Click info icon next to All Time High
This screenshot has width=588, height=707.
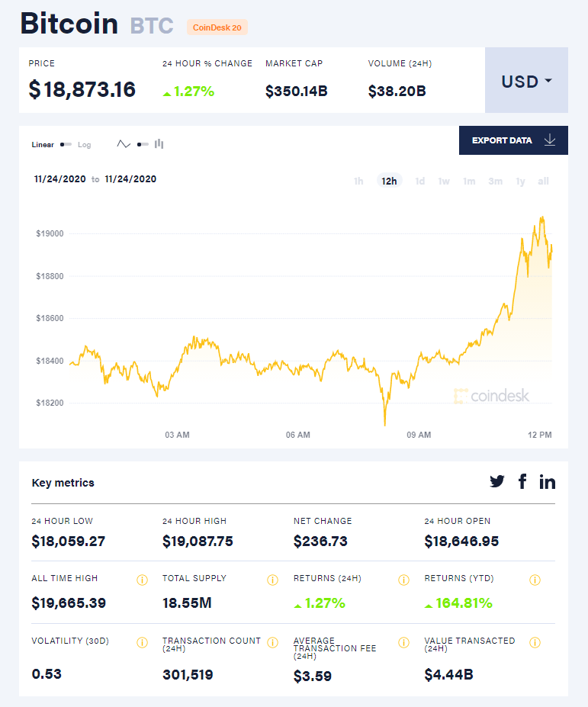142,580
